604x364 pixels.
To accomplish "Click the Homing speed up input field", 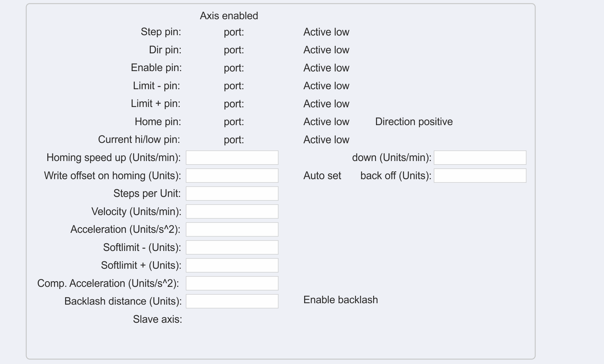I will coord(232,157).
